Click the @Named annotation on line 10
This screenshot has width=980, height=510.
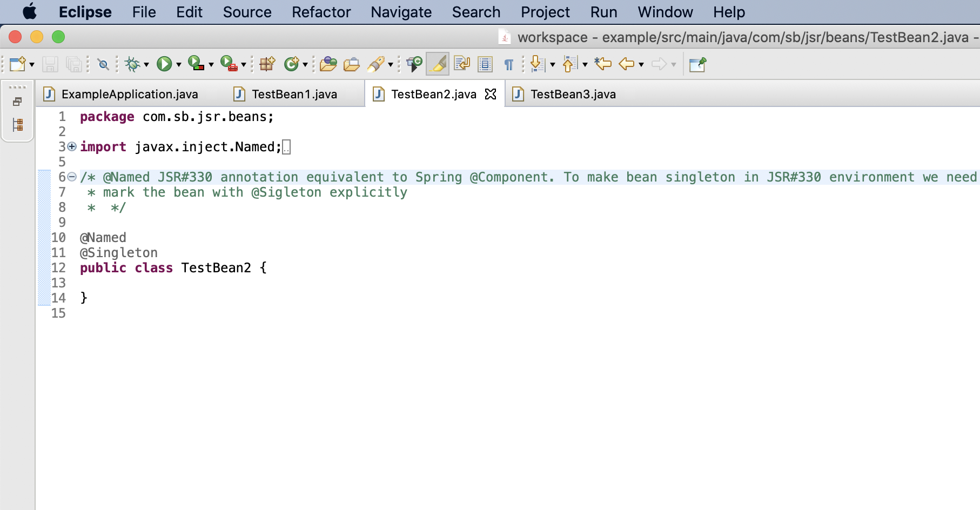pyautogui.click(x=103, y=238)
